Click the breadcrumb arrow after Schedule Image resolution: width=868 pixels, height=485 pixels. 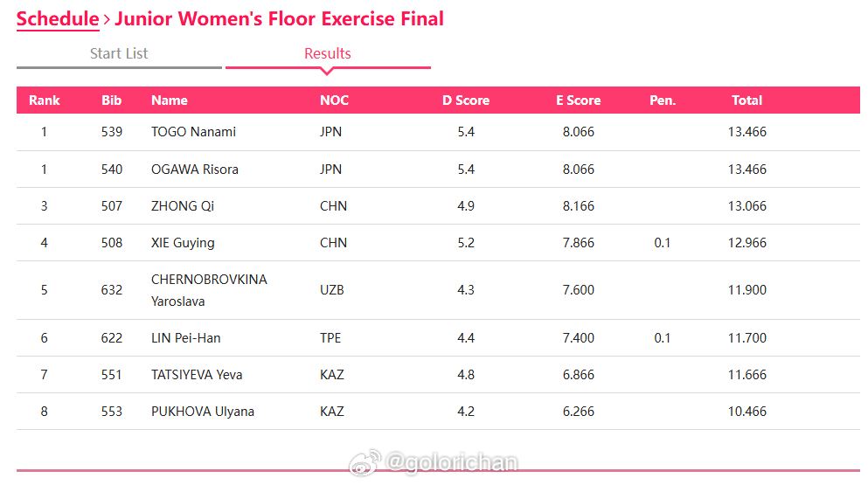tap(107, 19)
